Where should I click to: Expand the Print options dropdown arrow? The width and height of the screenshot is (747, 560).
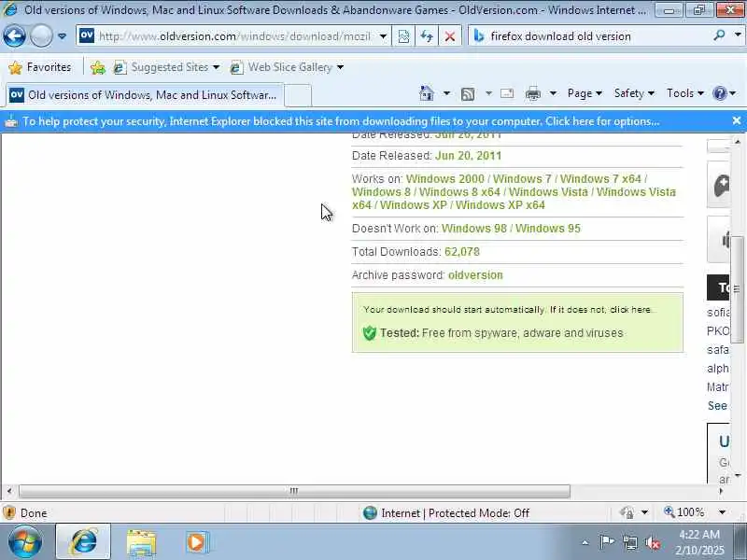[553, 93]
